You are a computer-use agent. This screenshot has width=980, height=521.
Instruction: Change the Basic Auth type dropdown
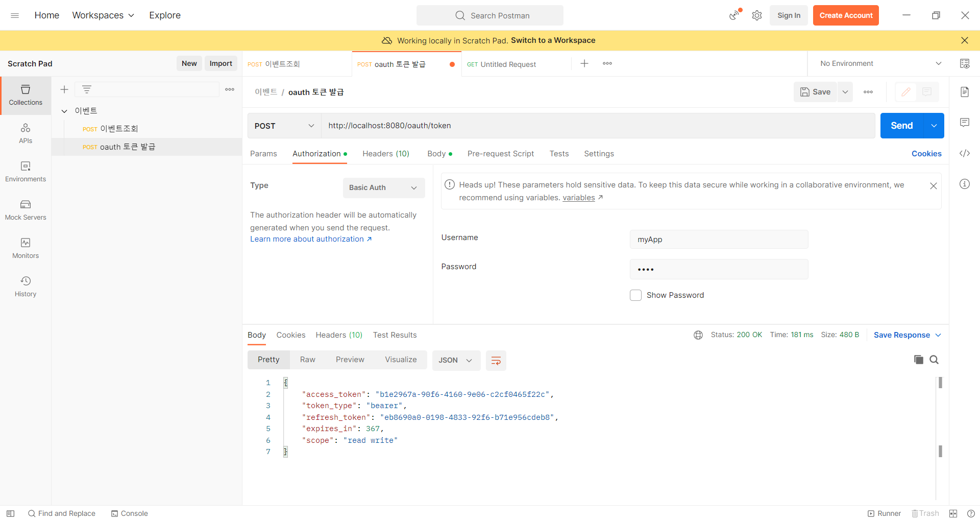coord(384,187)
